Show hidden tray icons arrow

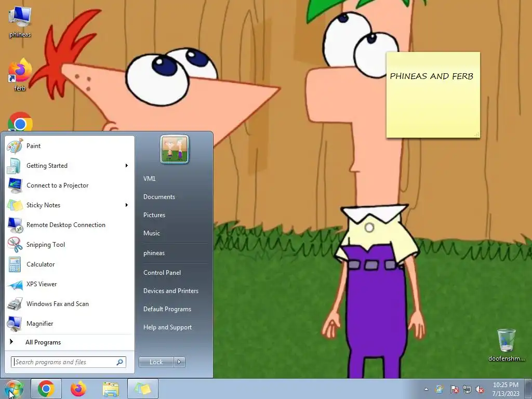426,389
